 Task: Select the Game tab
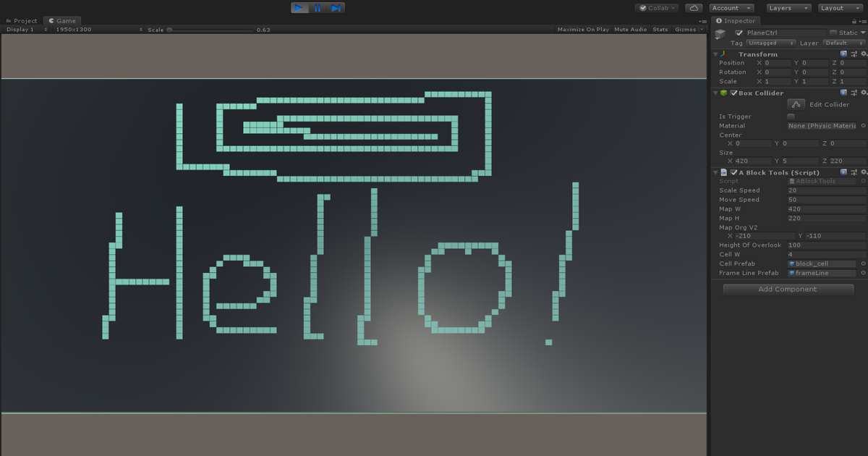(x=62, y=21)
